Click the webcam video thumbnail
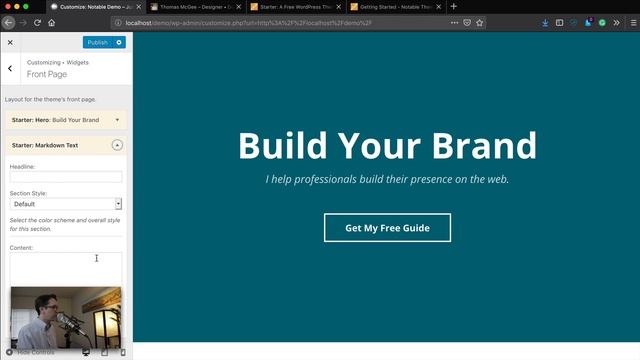This screenshot has height=360, width=640. [x=66, y=318]
